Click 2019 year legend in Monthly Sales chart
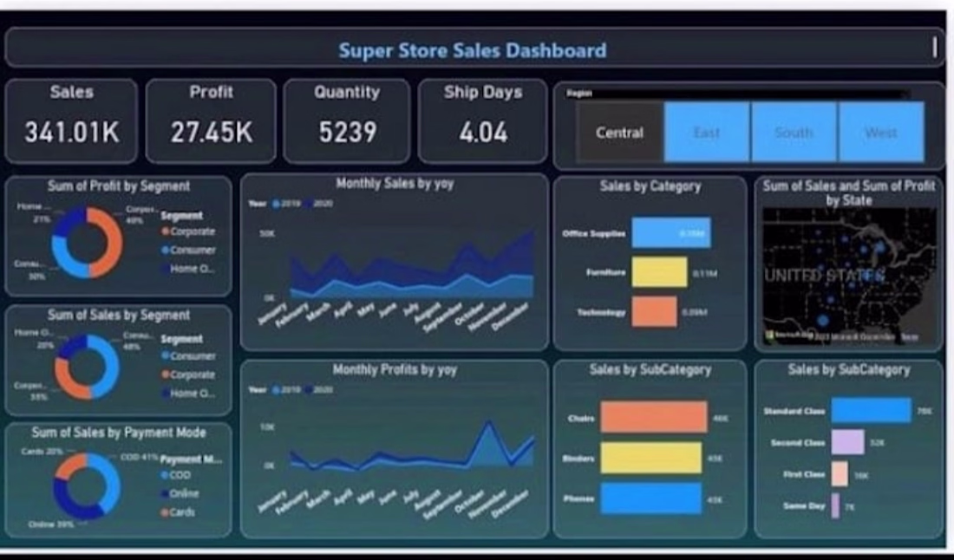The height and width of the screenshot is (560, 954). (285, 204)
